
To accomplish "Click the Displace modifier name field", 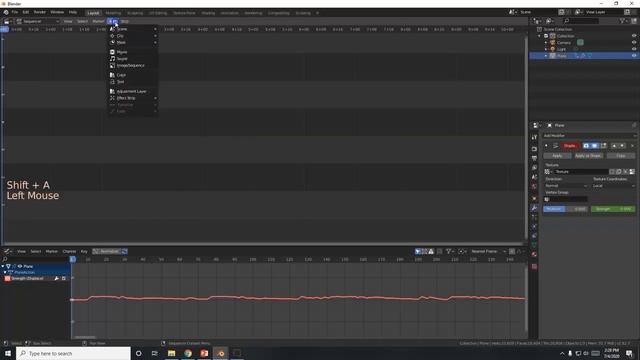I will [570, 146].
